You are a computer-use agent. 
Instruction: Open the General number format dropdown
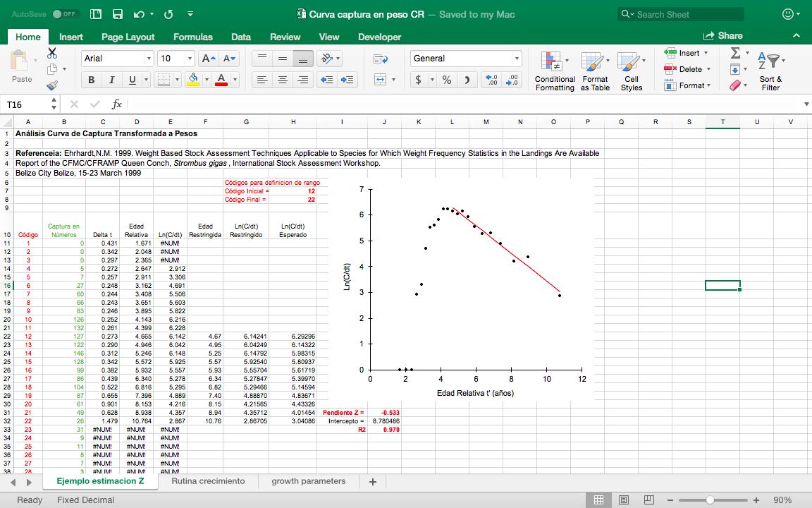pos(517,59)
